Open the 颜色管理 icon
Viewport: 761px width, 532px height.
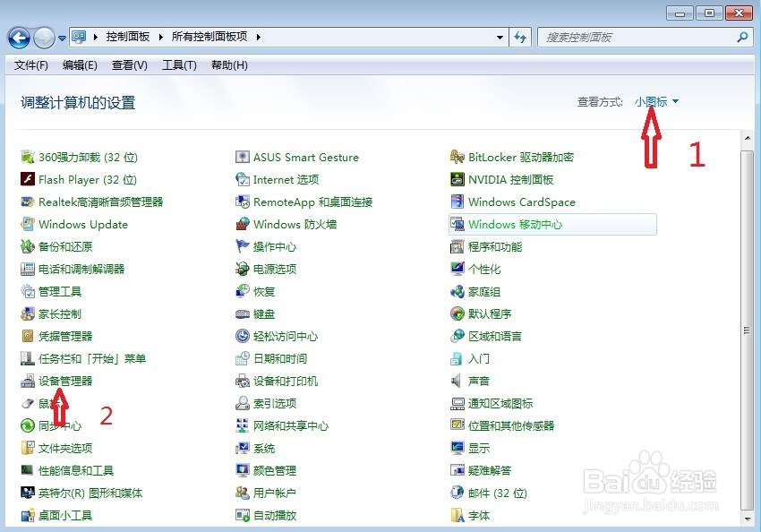(243, 470)
